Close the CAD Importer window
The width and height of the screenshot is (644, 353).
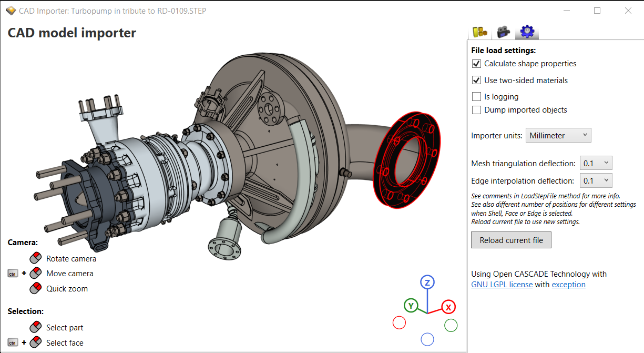(x=628, y=11)
